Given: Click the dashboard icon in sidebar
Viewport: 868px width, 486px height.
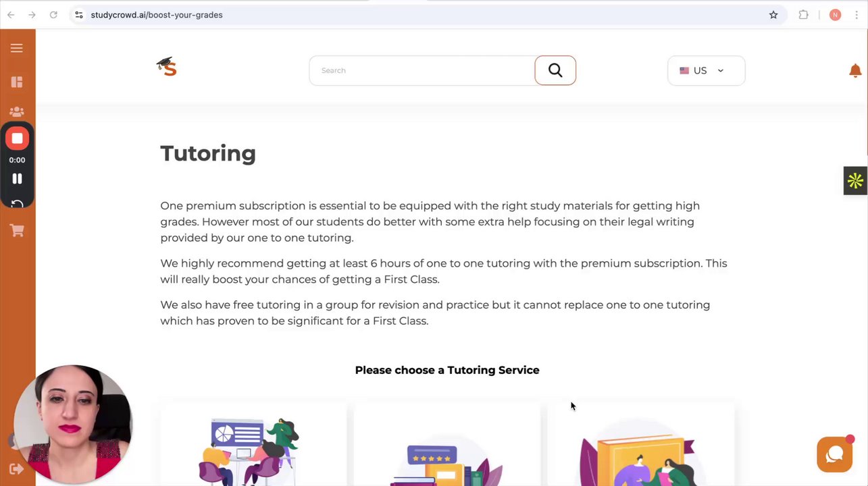Looking at the screenshot, I should point(17,82).
